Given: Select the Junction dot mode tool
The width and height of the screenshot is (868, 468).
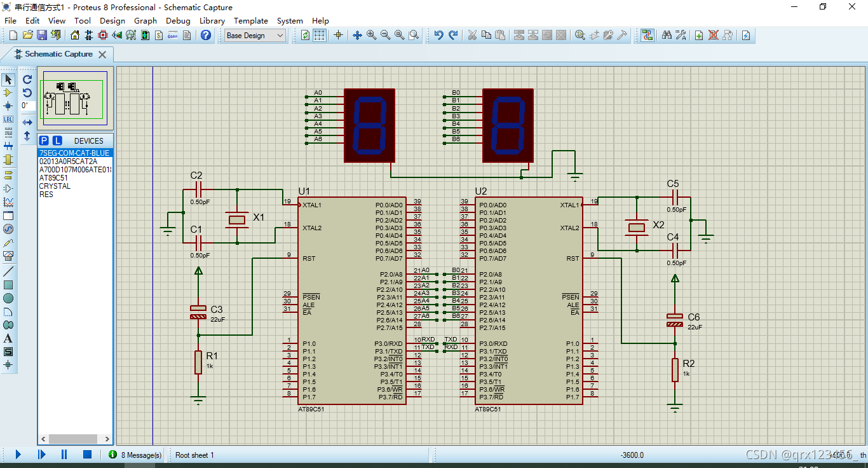Looking at the screenshot, I should pyautogui.click(x=8, y=106).
